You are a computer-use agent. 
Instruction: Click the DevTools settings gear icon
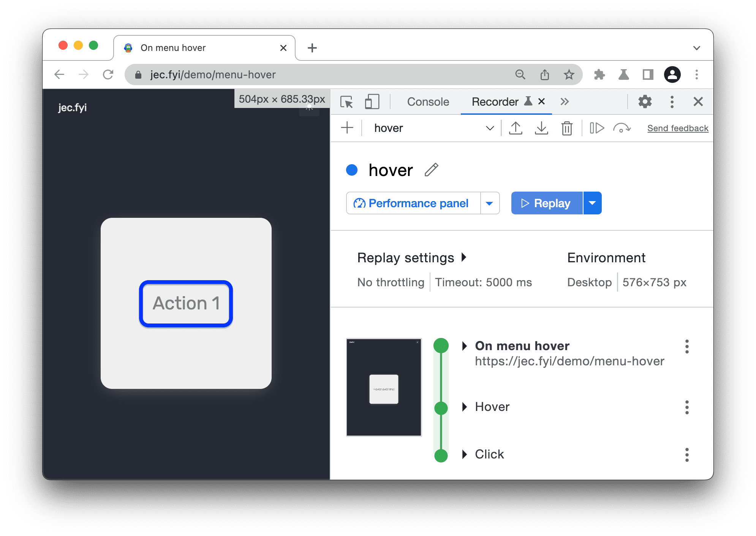(645, 101)
